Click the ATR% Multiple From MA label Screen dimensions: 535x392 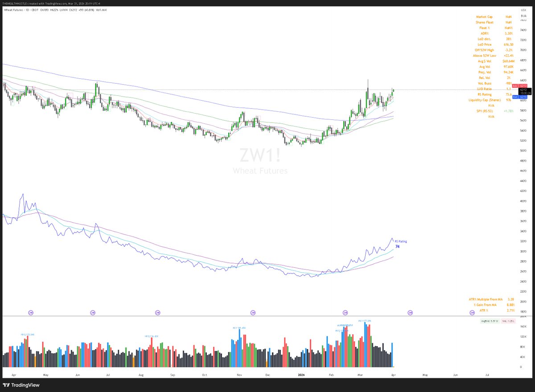point(486,299)
